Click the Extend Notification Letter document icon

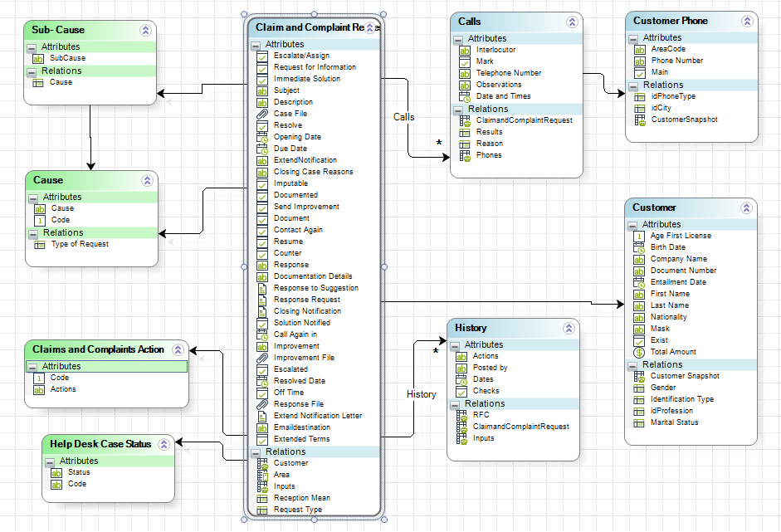[x=262, y=416]
